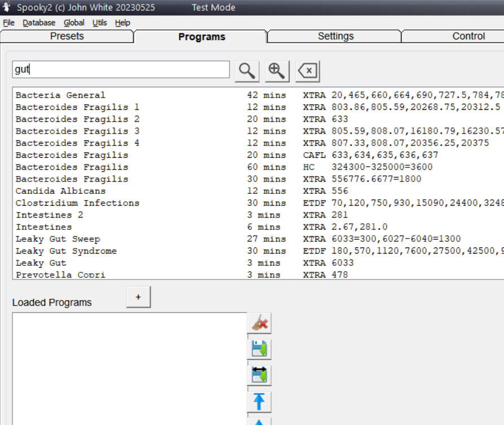The width and height of the screenshot is (504, 425).
Task: Click the search field containing 'gut'
Action: click(121, 70)
